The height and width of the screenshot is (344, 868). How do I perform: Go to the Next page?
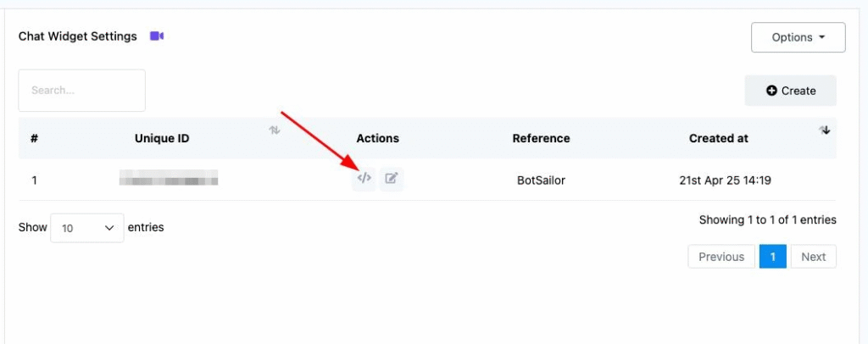813,257
